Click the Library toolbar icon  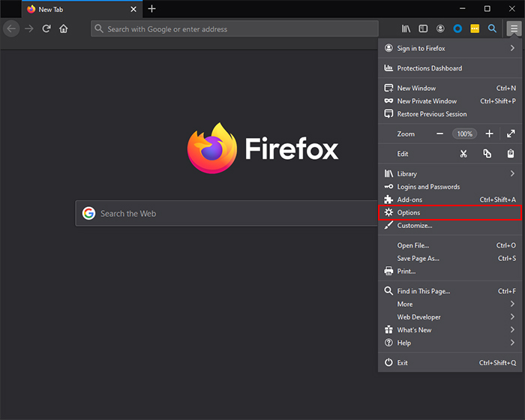tap(406, 28)
